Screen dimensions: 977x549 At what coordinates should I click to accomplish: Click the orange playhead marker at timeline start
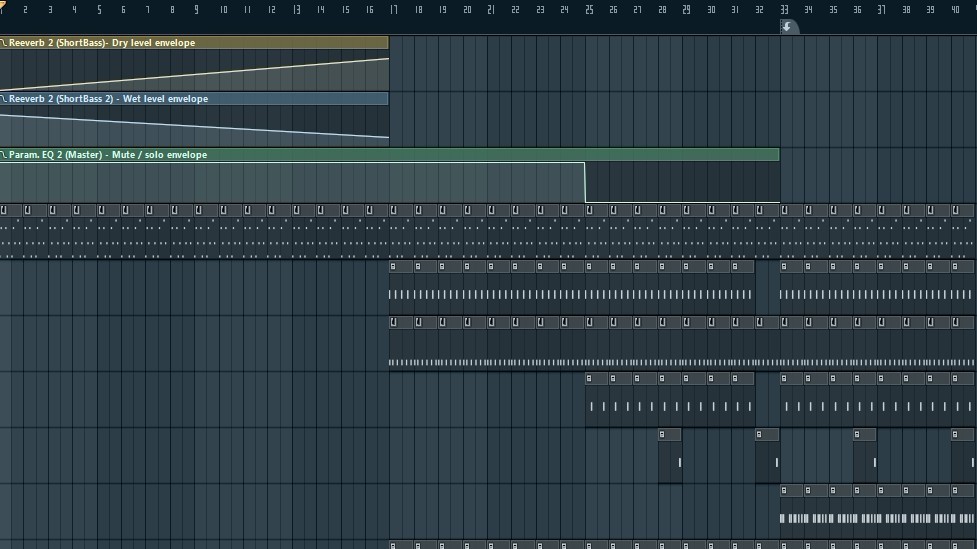click(2, 8)
